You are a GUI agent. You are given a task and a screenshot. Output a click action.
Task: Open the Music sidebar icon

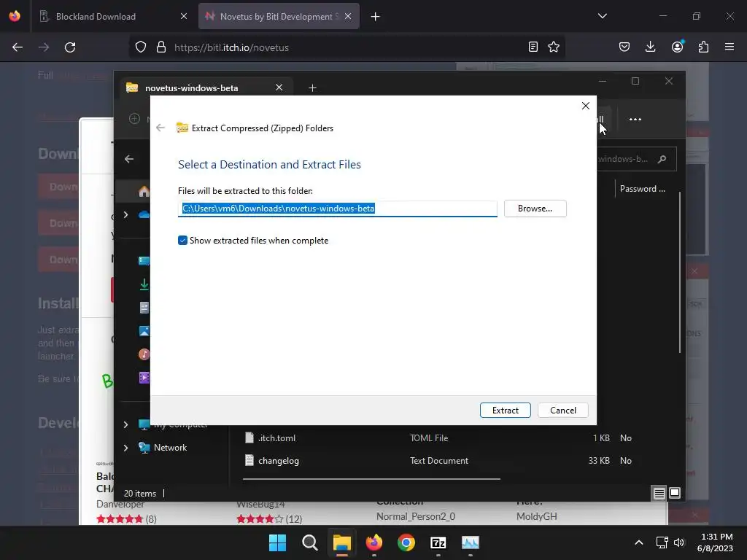click(144, 354)
